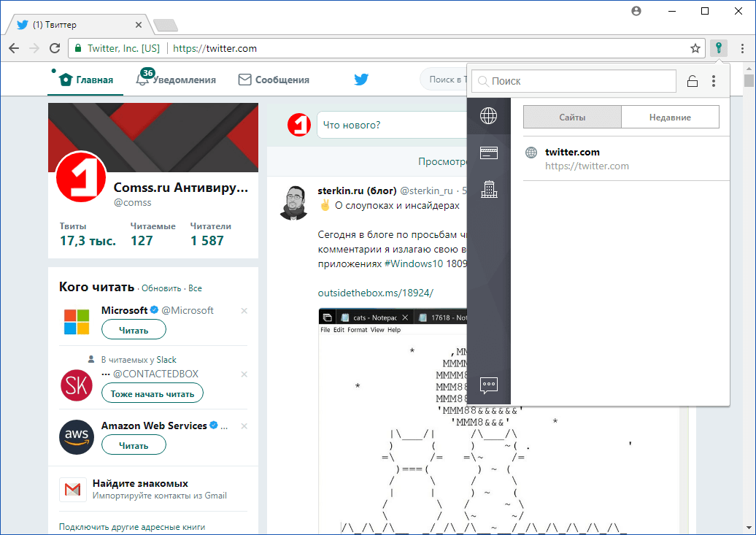The height and width of the screenshot is (535, 756).
Task: Click Все in the Кого читать box
Action: tap(196, 288)
